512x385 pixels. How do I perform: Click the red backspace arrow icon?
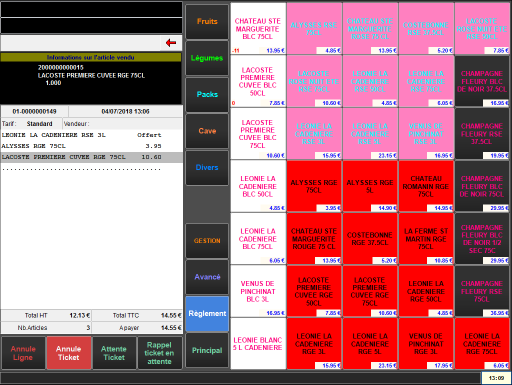171,43
